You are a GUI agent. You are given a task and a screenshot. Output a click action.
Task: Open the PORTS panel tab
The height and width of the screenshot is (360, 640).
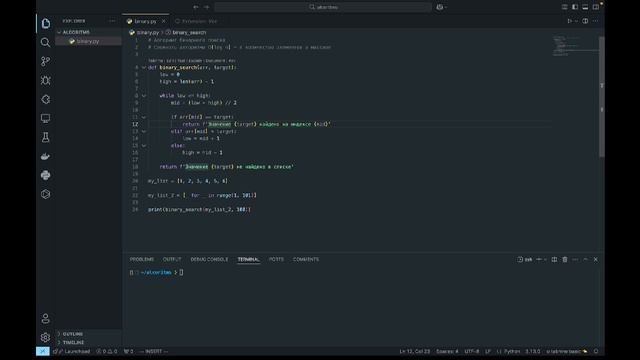pos(276,259)
